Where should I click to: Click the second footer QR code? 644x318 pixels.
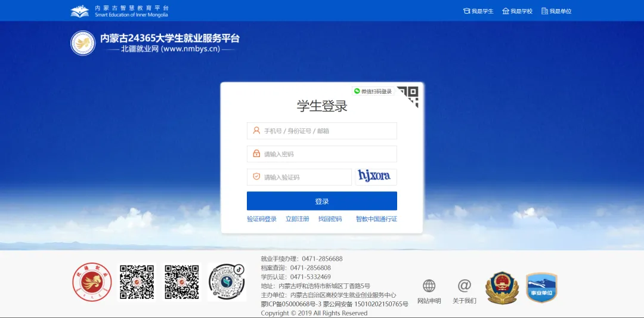coord(182,282)
